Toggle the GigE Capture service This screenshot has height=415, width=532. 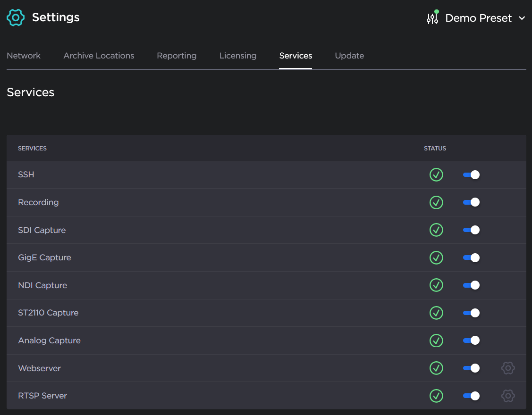[x=471, y=257]
